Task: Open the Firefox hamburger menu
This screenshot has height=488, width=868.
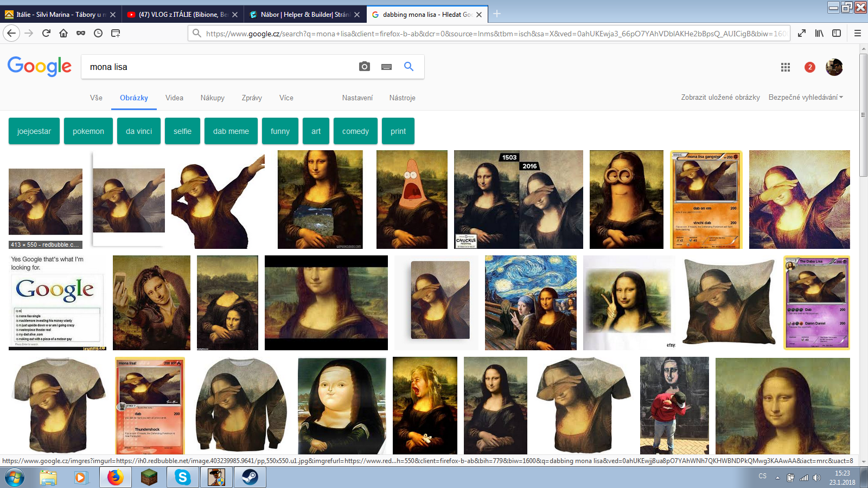Action: [857, 33]
